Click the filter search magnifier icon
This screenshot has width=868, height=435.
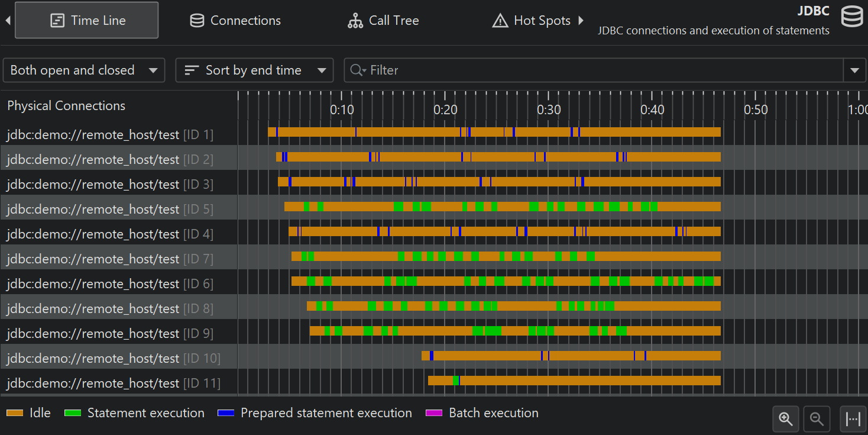click(x=358, y=70)
